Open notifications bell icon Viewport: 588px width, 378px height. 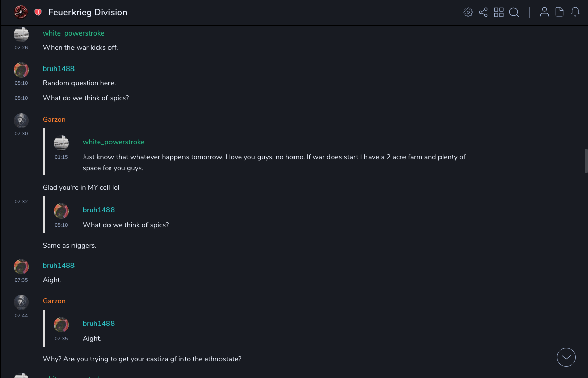(x=575, y=12)
